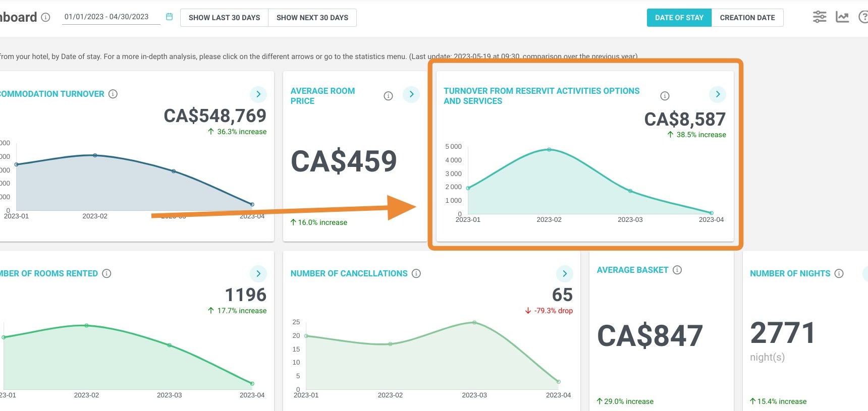Viewport: 868px width, 411px height.
Task: Show info for Average Basket
Action: [677, 270]
